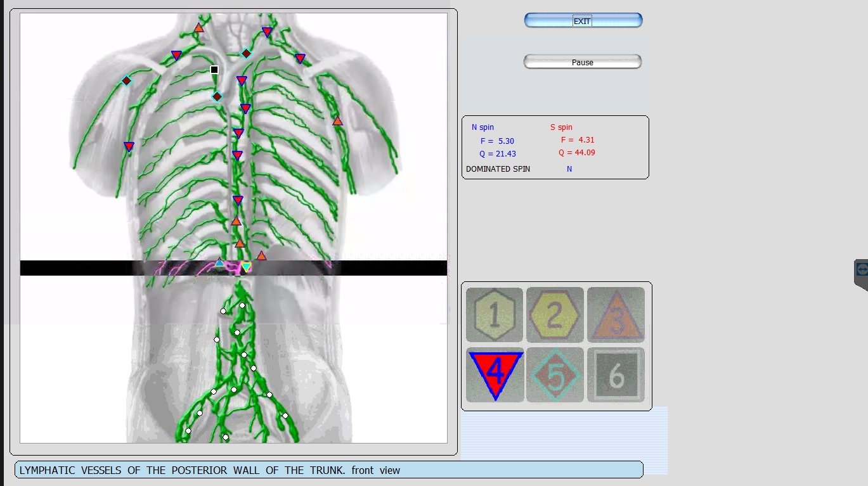Click the S spin label

[561, 127]
